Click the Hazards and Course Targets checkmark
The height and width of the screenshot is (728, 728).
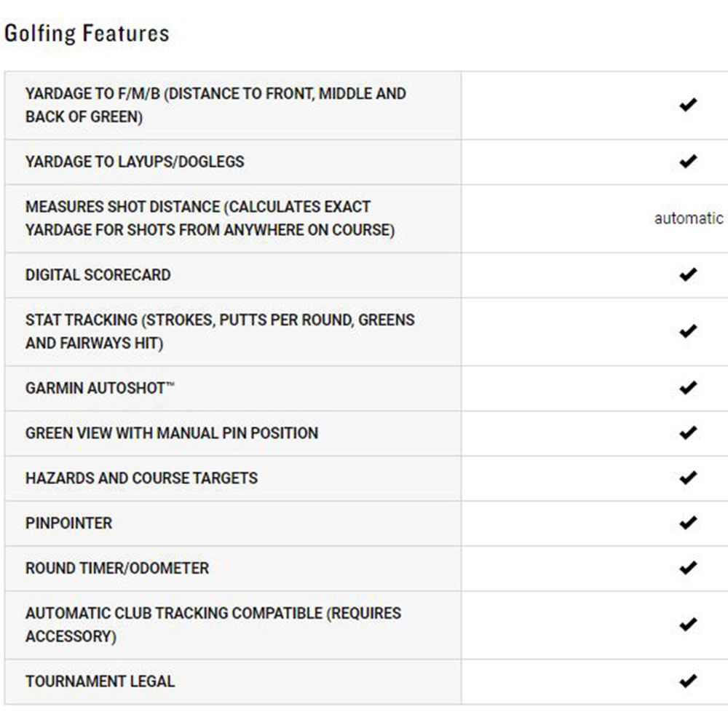688,478
